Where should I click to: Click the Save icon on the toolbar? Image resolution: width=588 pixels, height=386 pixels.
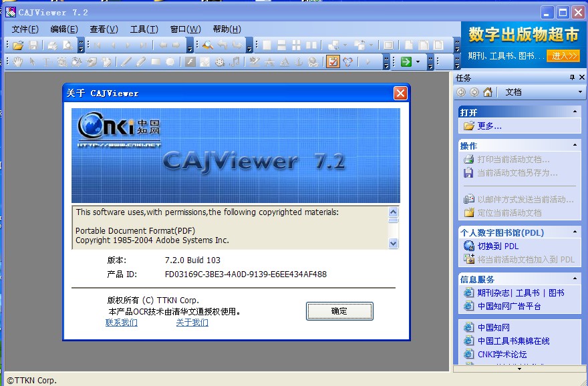32,45
